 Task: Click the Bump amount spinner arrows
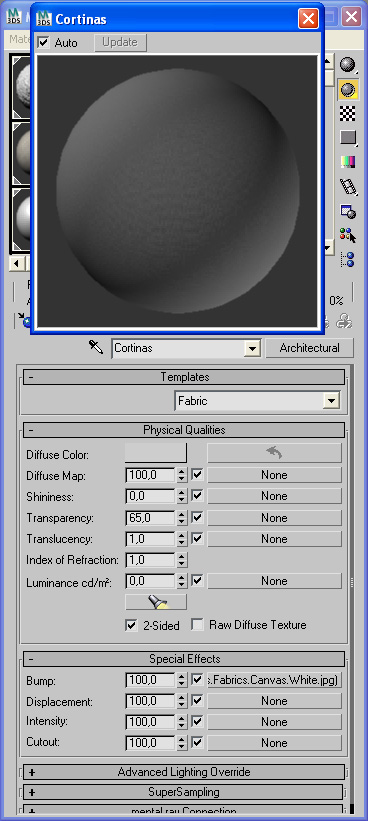[x=182, y=681]
